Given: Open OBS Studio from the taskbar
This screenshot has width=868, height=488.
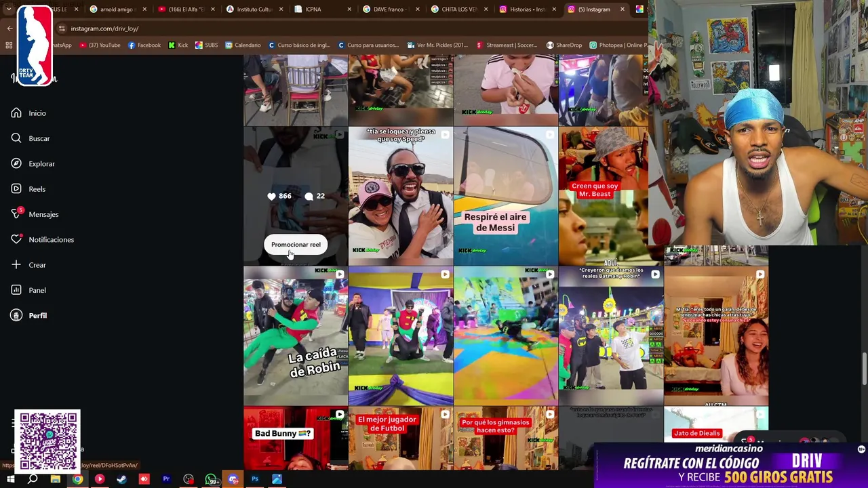Looking at the screenshot, I should [189, 479].
